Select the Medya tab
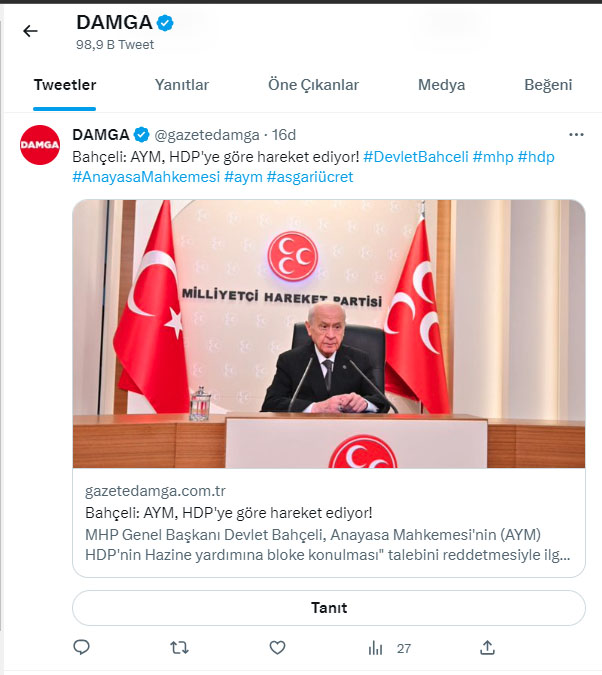This screenshot has height=675, width=602. click(441, 85)
